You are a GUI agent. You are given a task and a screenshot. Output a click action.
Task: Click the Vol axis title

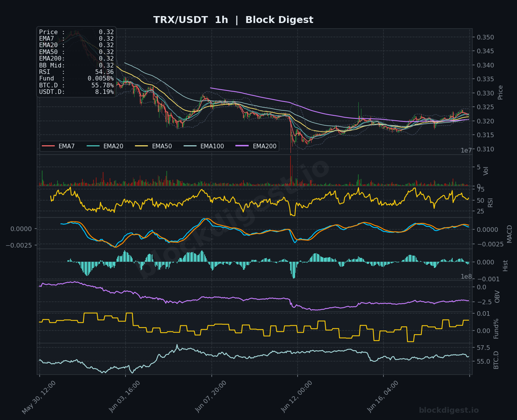coord(486,171)
